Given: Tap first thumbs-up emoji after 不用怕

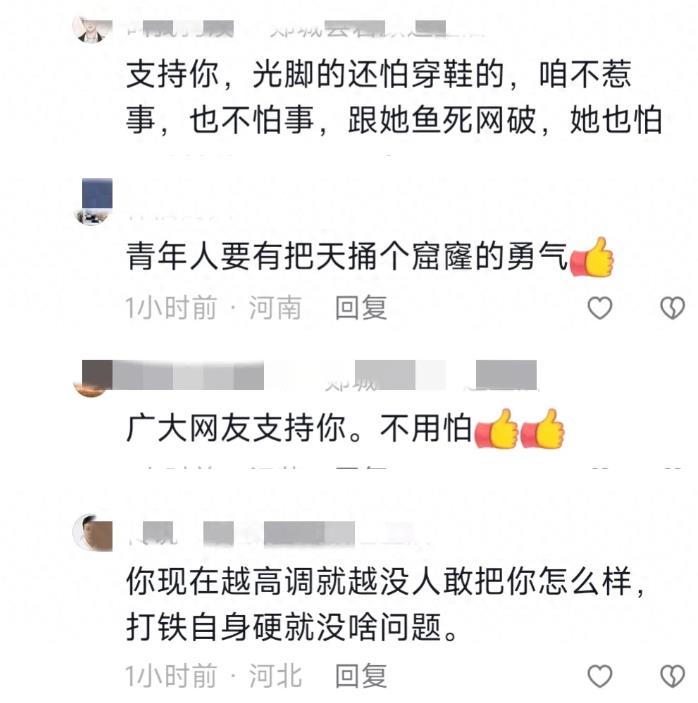Looking at the screenshot, I should [x=496, y=429].
